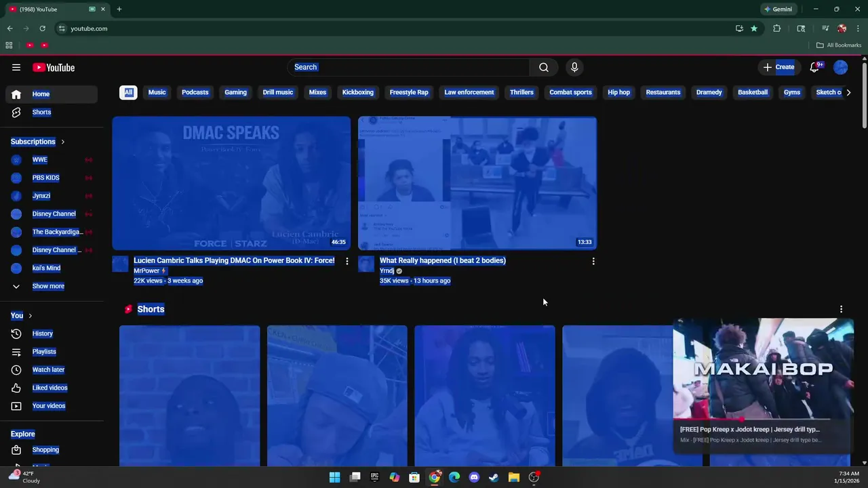Open PBS KIDS subscription channel
This screenshot has width=868, height=488.
point(52,178)
